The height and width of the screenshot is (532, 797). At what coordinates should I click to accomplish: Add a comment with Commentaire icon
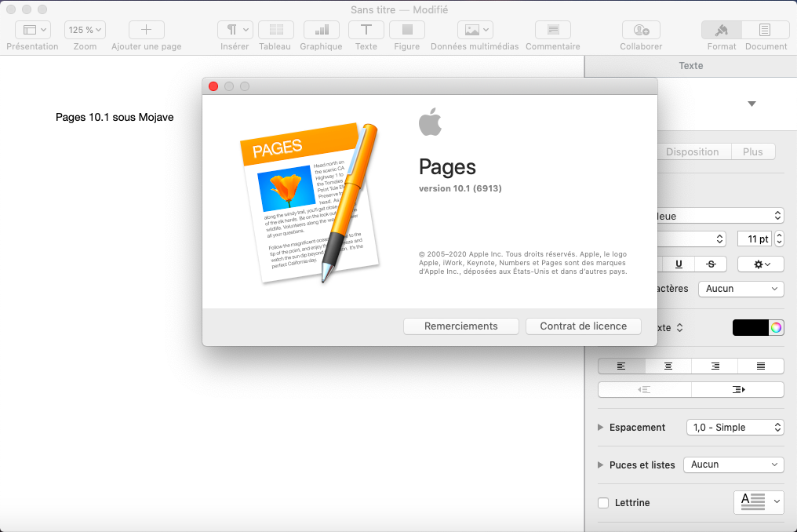click(x=553, y=30)
